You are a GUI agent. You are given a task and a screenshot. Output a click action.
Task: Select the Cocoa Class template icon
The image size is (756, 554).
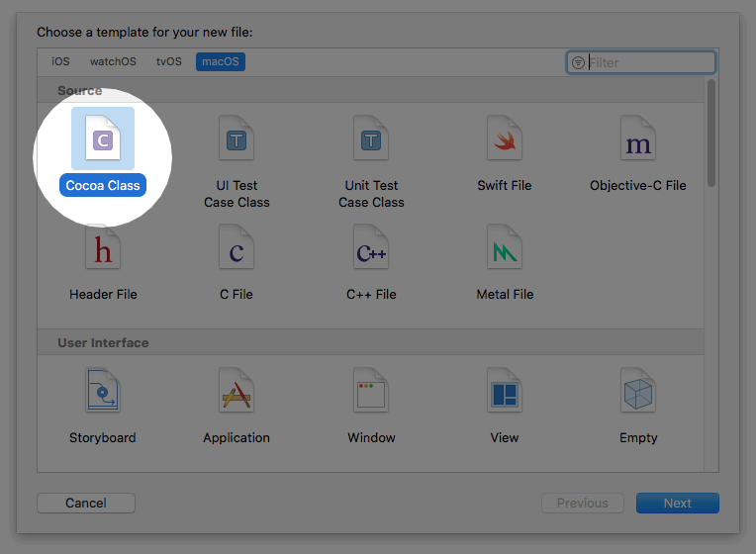[103, 139]
